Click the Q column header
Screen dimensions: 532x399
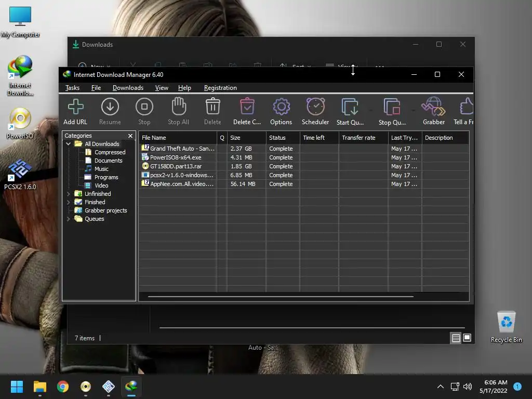click(x=222, y=138)
